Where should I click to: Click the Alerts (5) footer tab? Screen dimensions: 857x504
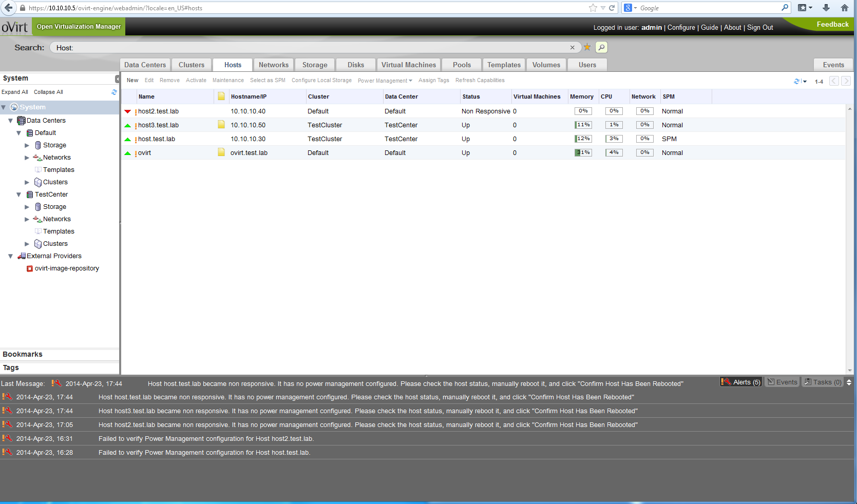[741, 382]
